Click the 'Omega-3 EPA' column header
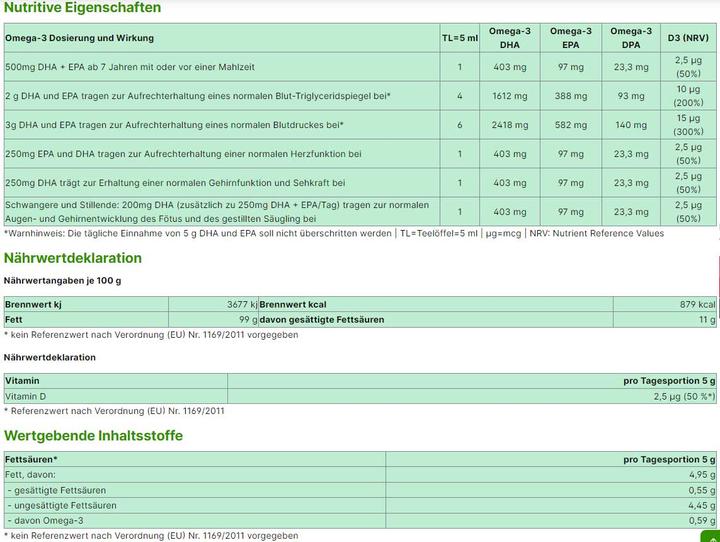 click(571, 38)
